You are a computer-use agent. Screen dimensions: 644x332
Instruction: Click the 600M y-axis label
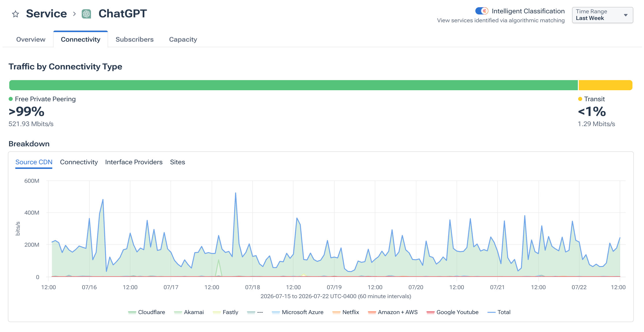pos(32,181)
